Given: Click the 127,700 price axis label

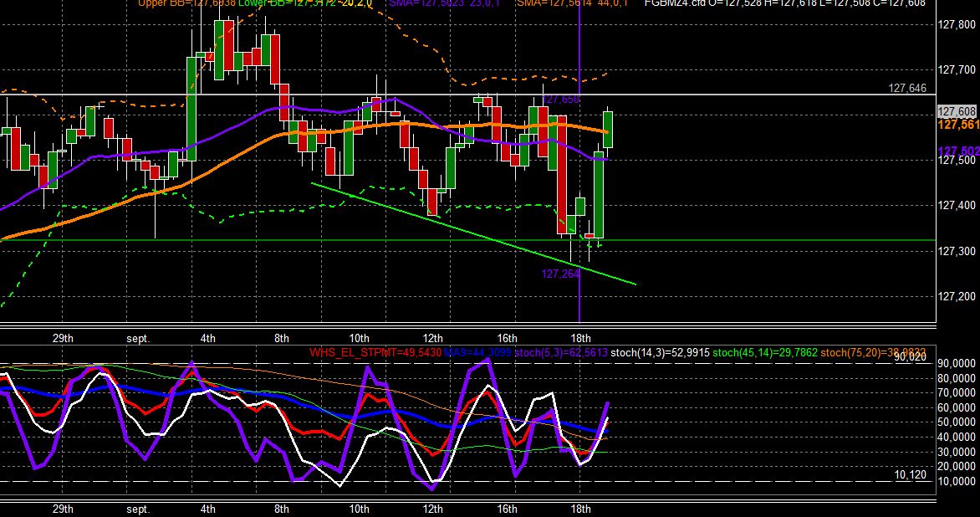Looking at the screenshot, I should coord(957,70).
